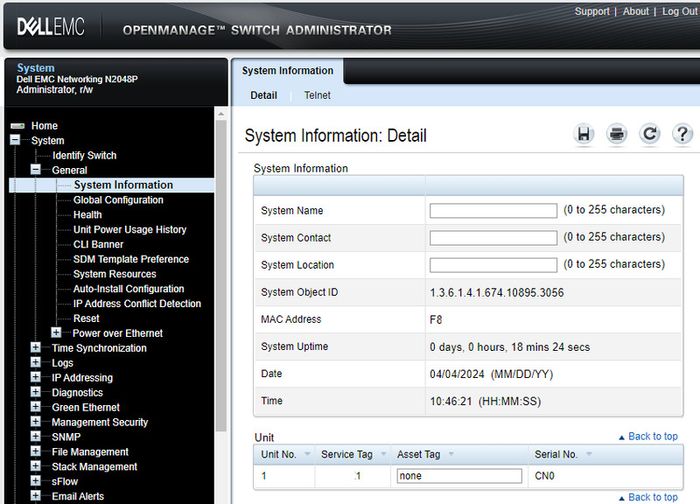Image resolution: width=700 pixels, height=504 pixels.
Task: Expand the File Management node
Action: 35,451
